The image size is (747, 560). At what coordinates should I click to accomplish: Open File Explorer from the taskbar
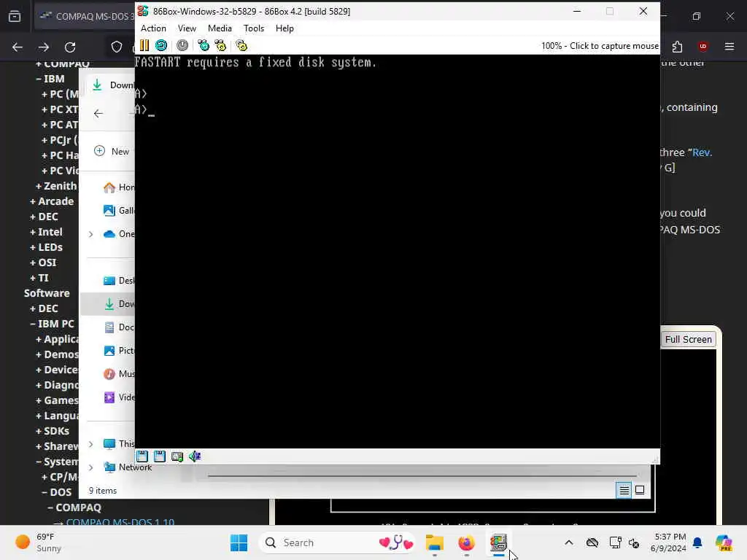point(435,542)
